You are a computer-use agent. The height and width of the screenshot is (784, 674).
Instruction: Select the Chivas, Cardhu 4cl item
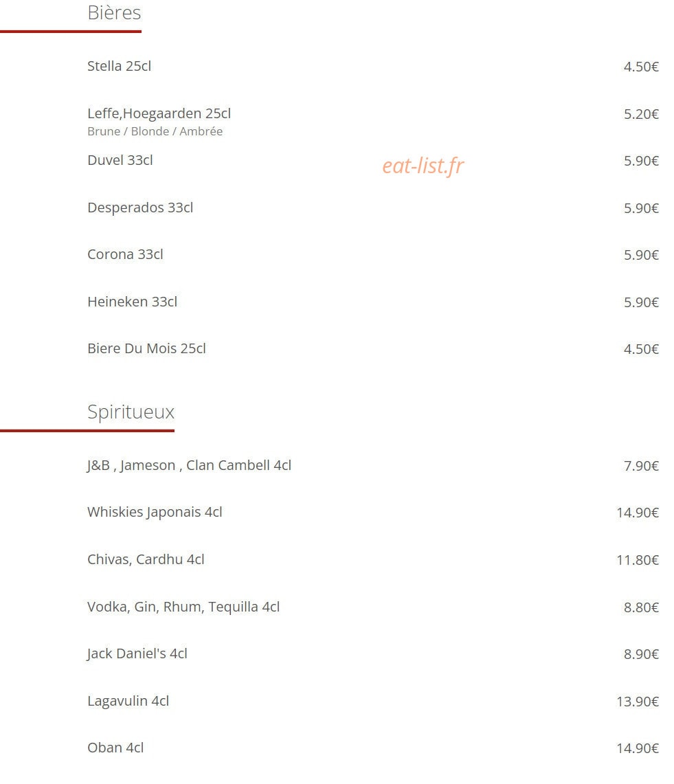(x=146, y=559)
